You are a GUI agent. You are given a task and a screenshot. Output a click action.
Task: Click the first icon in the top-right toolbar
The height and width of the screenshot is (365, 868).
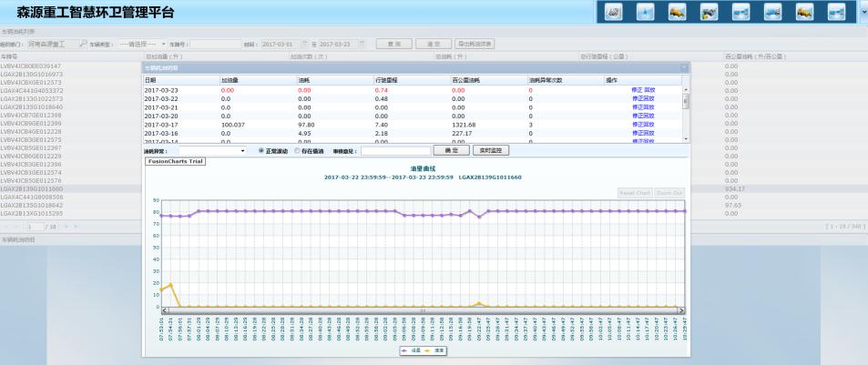coord(613,12)
